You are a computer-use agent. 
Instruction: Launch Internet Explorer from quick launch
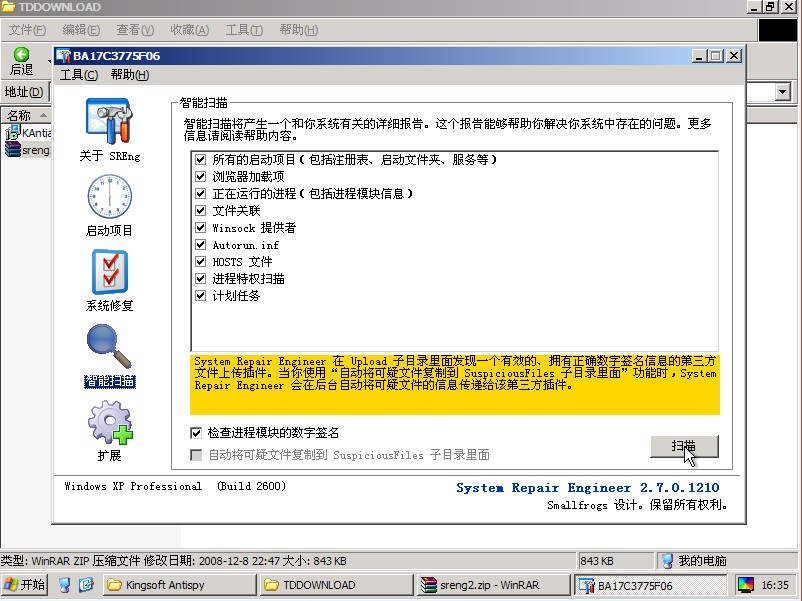(x=86, y=585)
